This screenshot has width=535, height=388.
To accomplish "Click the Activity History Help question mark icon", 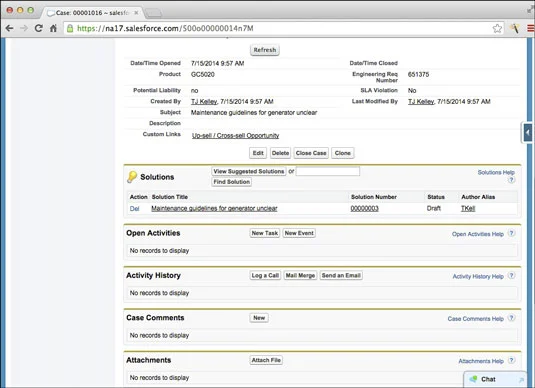I will click(x=511, y=276).
